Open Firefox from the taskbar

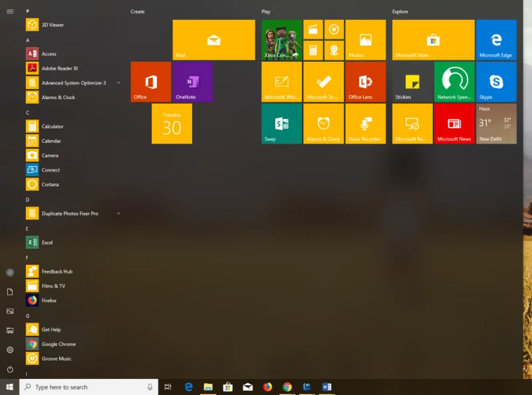point(267,386)
